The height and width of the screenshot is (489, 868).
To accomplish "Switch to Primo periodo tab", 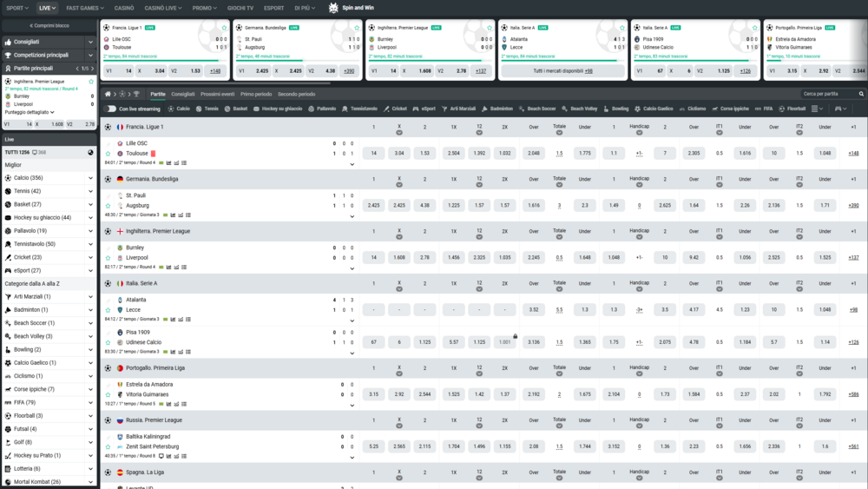I will [256, 94].
